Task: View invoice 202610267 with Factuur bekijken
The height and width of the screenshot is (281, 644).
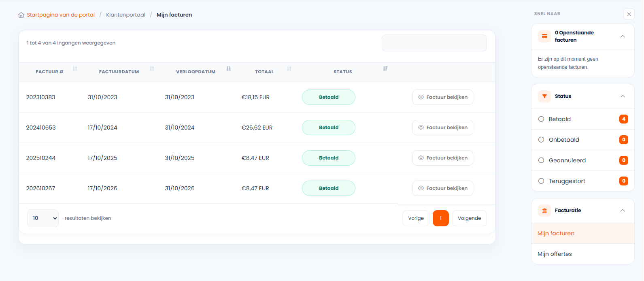Action: 443,188
